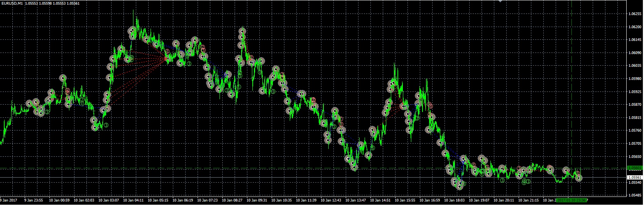Click the 10 Jan 20:11 time label
This screenshot has height=205, width=644.
click(x=504, y=201)
